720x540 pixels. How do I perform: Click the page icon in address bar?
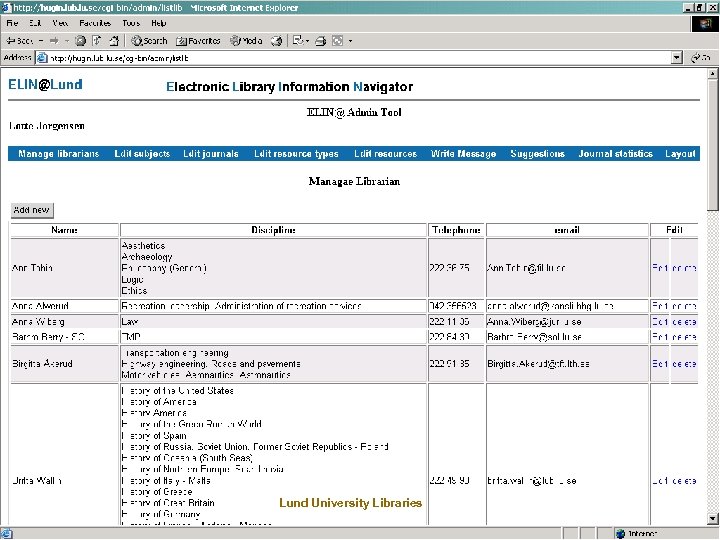(42, 58)
